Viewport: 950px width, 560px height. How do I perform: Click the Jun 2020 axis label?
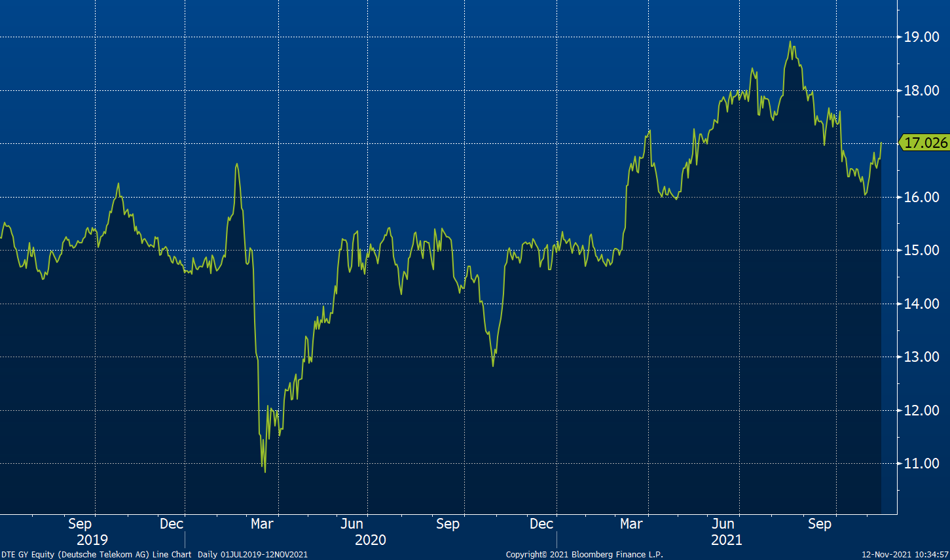pyautogui.click(x=352, y=524)
